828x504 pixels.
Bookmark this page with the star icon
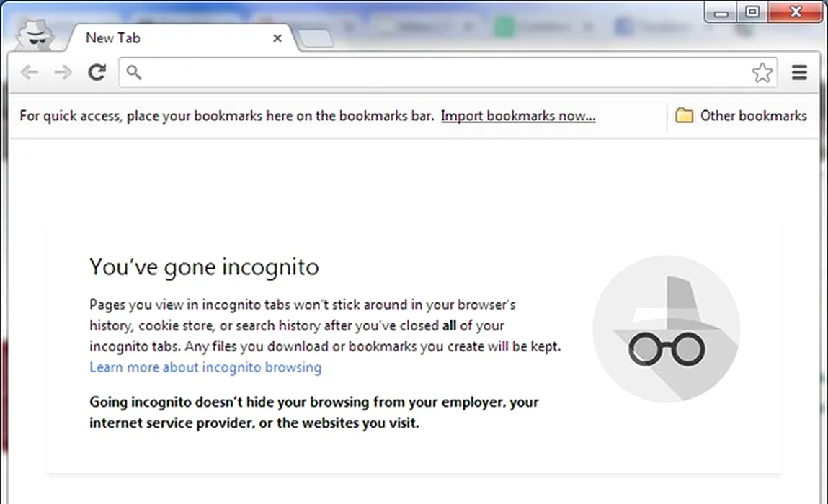coord(762,72)
